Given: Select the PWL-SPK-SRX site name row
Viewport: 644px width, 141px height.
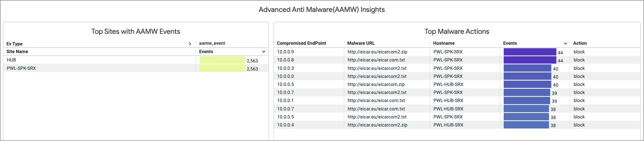Looking at the screenshot, I should [21, 68].
